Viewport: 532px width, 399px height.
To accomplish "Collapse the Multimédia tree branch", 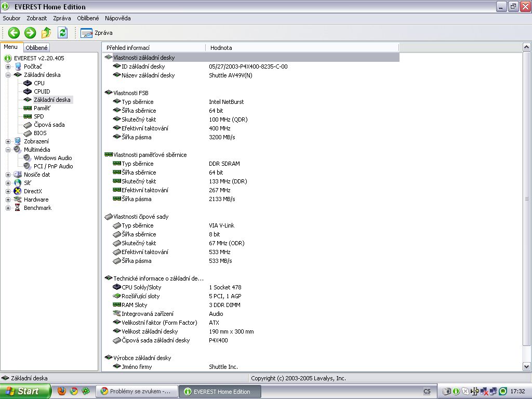I will [8, 150].
